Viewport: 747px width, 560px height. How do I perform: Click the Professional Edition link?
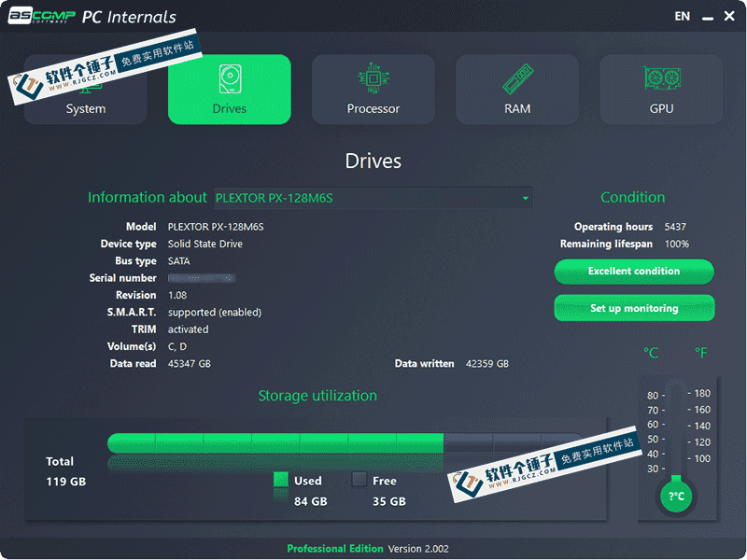click(334, 549)
